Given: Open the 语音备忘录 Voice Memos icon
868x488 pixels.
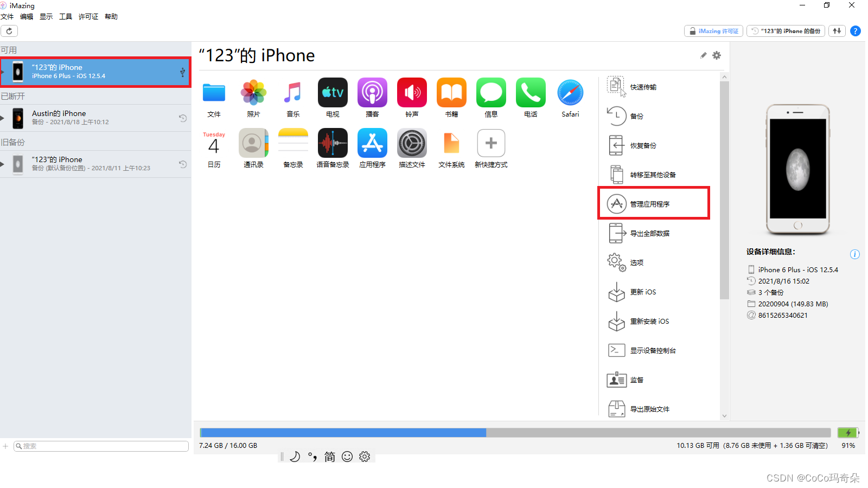Looking at the screenshot, I should coord(333,143).
